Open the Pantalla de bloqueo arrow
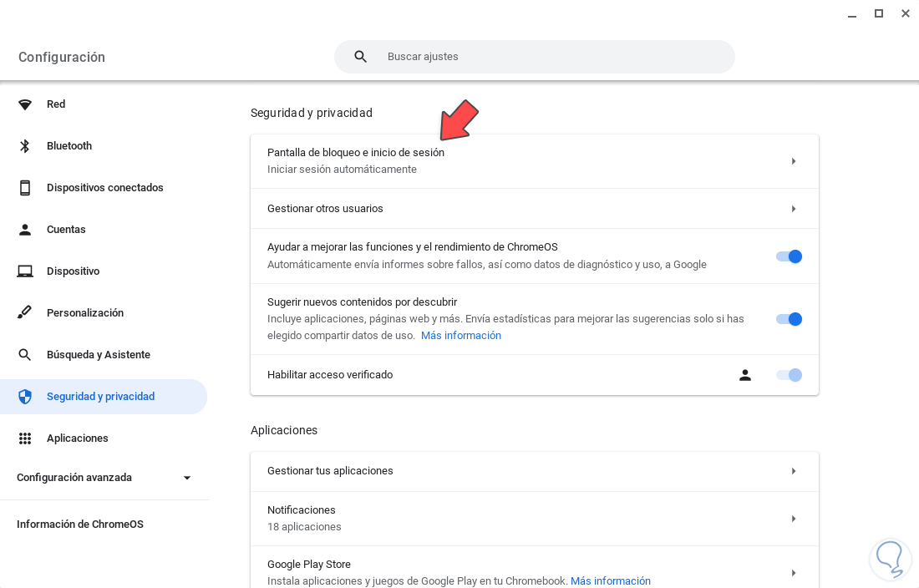Viewport: 919px width, 588px height. point(794,161)
